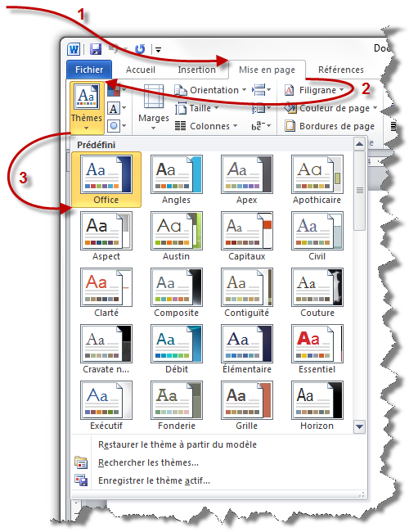Screen dimensions: 409x532
Task: Open the Filigrane watermark dropdown
Action: coord(313,90)
